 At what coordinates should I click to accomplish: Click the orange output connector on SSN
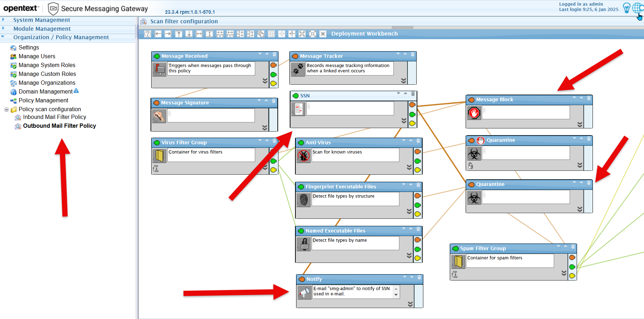(412, 105)
